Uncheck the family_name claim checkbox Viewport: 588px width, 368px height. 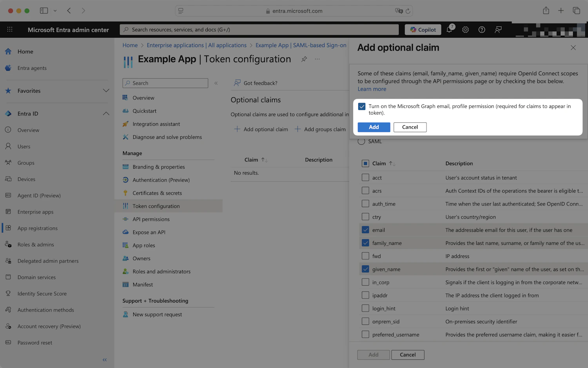pyautogui.click(x=365, y=243)
